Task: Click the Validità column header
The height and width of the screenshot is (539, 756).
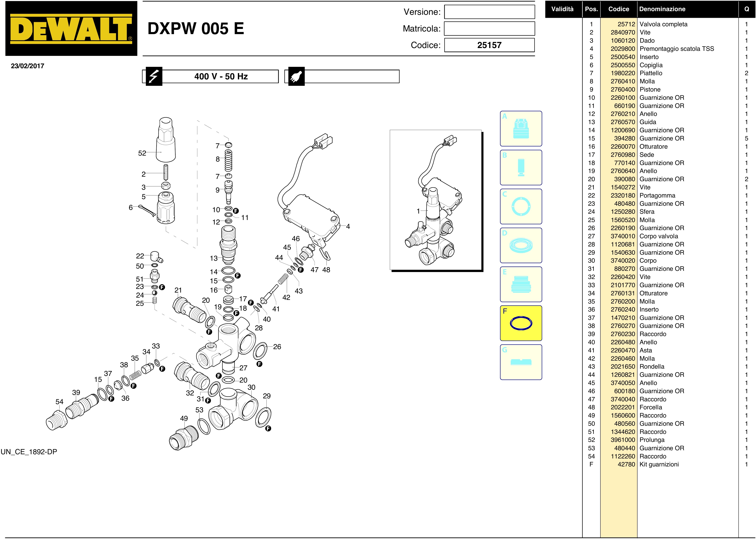Action: 562,9
